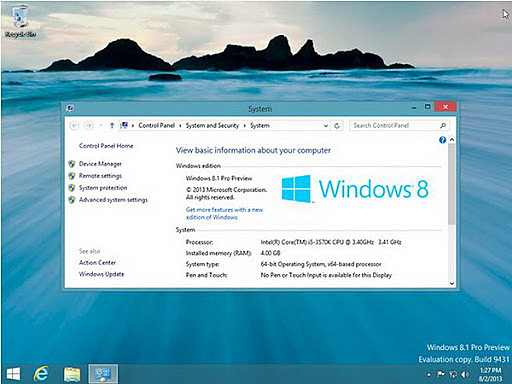Screen dimensions: 512x384
Task: Click the shield icon beside Device Manager
Action: [72, 164]
